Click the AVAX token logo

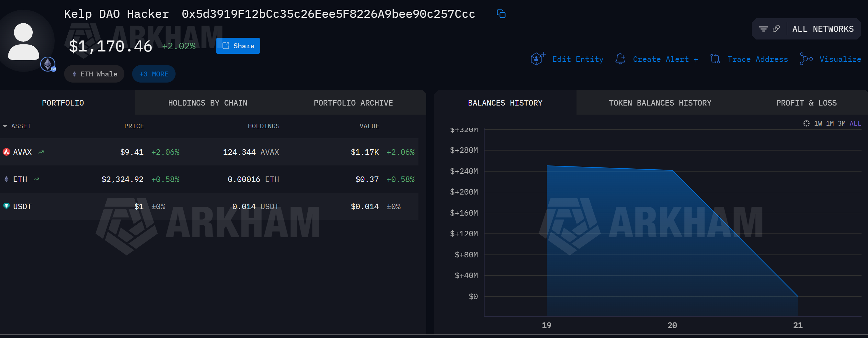(x=6, y=152)
